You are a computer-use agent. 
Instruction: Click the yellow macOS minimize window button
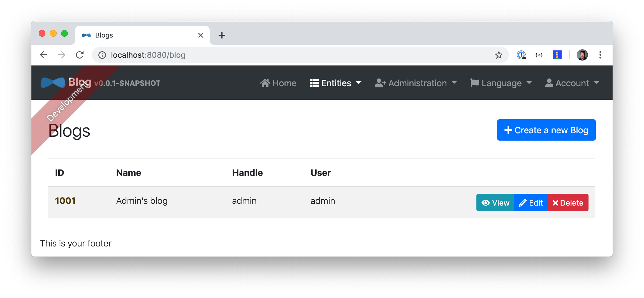click(x=53, y=34)
